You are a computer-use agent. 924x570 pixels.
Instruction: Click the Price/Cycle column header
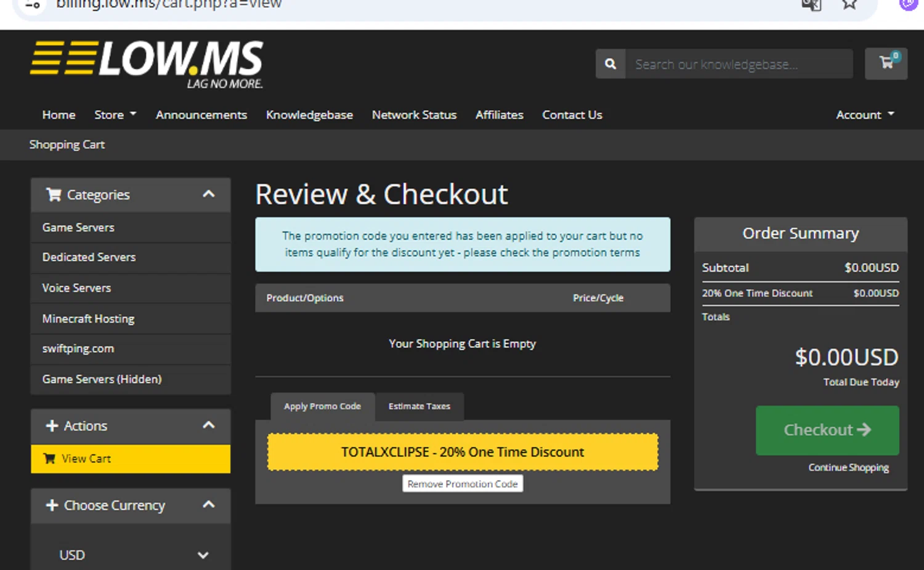coord(598,298)
